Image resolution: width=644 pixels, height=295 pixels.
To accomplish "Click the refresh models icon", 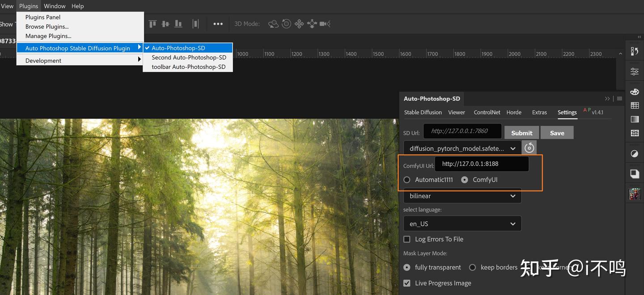I will [529, 147].
